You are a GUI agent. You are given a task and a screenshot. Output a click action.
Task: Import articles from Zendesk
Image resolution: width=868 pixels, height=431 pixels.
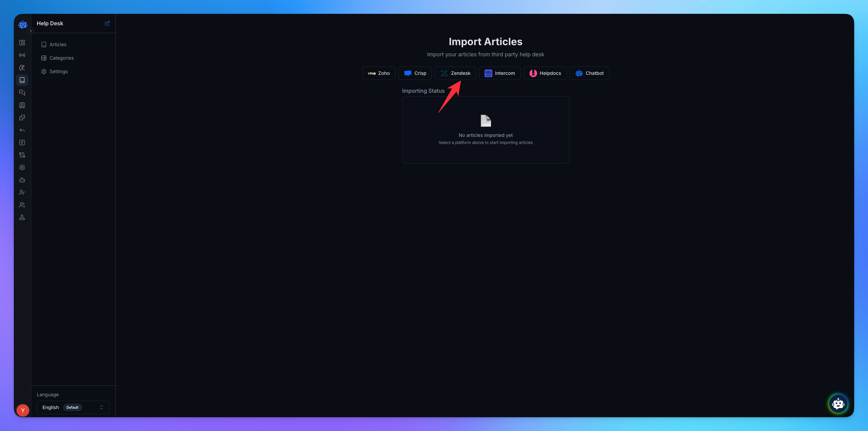455,73
